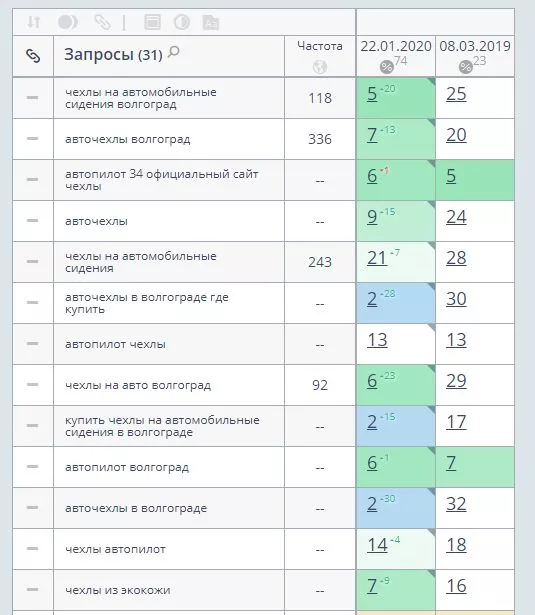Click the overlapping circles toolbar icon
Viewport: 535px width, 615px height.
[x=67, y=22]
